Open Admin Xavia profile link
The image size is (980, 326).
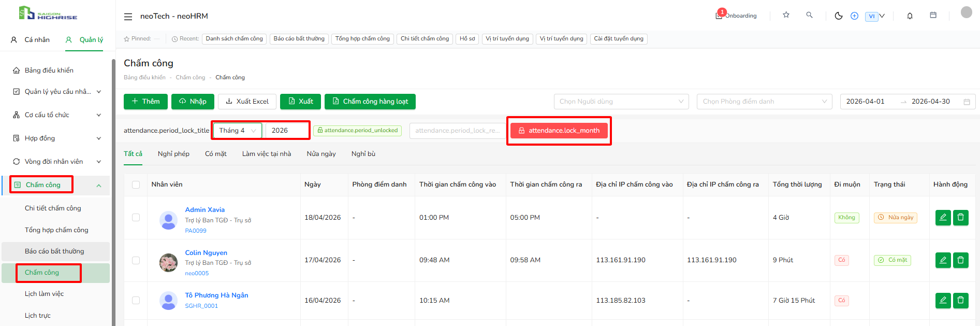(x=205, y=210)
